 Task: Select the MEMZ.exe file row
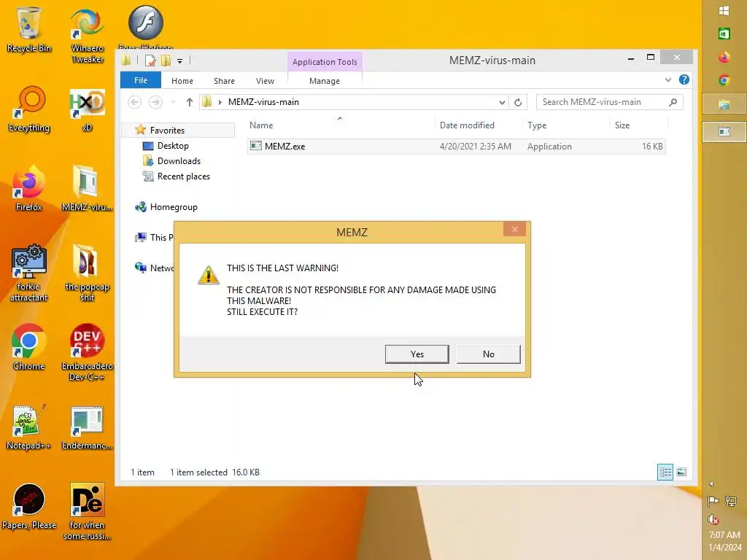(456, 146)
